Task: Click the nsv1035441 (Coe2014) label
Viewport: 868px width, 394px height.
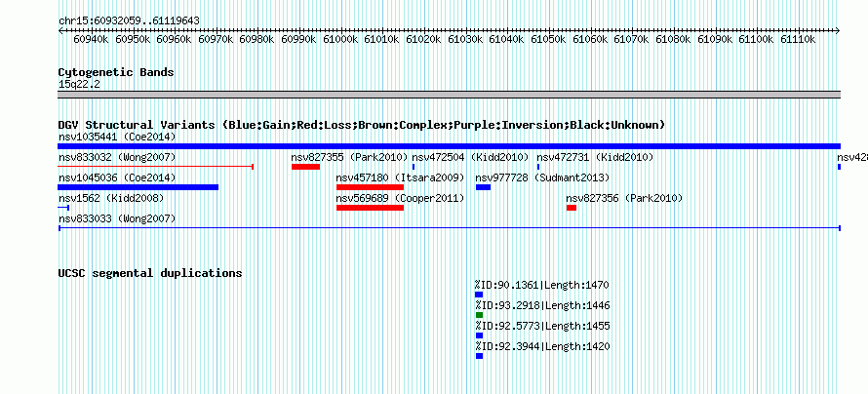Action: [x=117, y=137]
